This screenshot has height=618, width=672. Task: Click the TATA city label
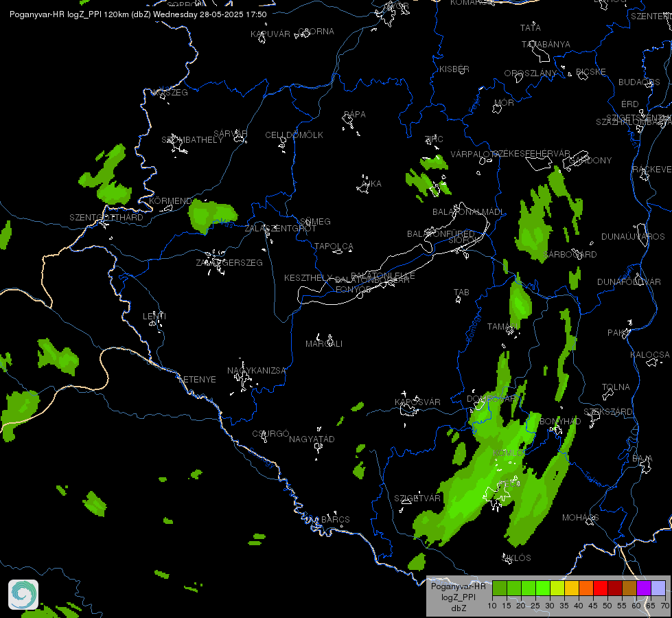[x=530, y=28]
